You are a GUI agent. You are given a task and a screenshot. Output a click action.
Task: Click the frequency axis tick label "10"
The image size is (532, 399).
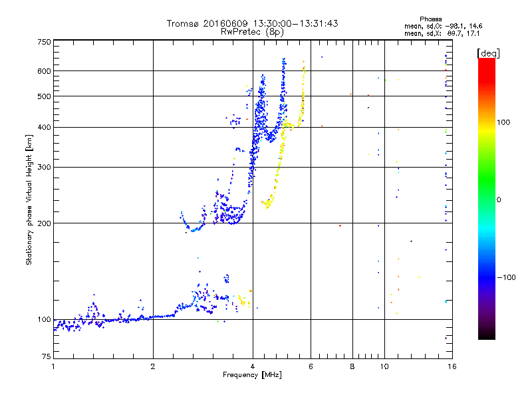pos(384,366)
